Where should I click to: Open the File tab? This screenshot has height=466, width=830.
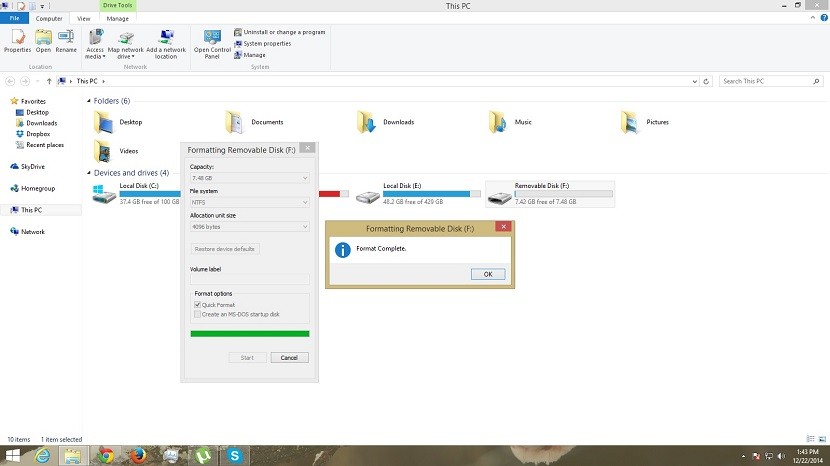pos(14,19)
